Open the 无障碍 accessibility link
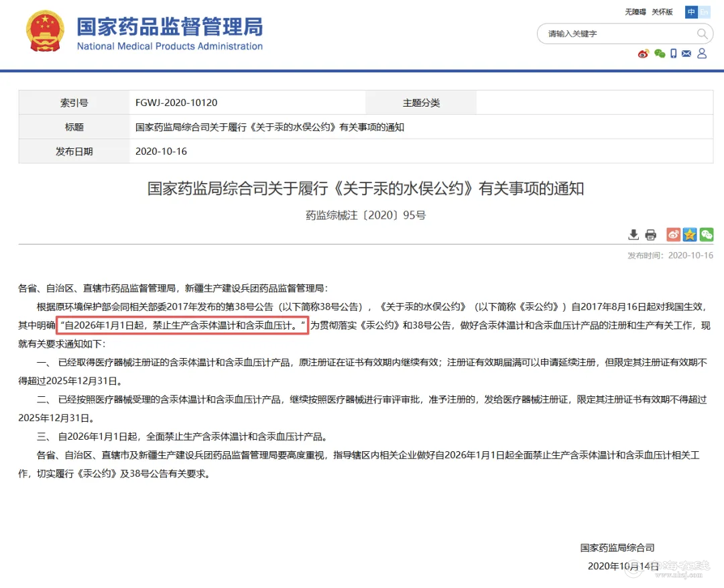Viewport: 724px width, 588px height. click(x=635, y=12)
